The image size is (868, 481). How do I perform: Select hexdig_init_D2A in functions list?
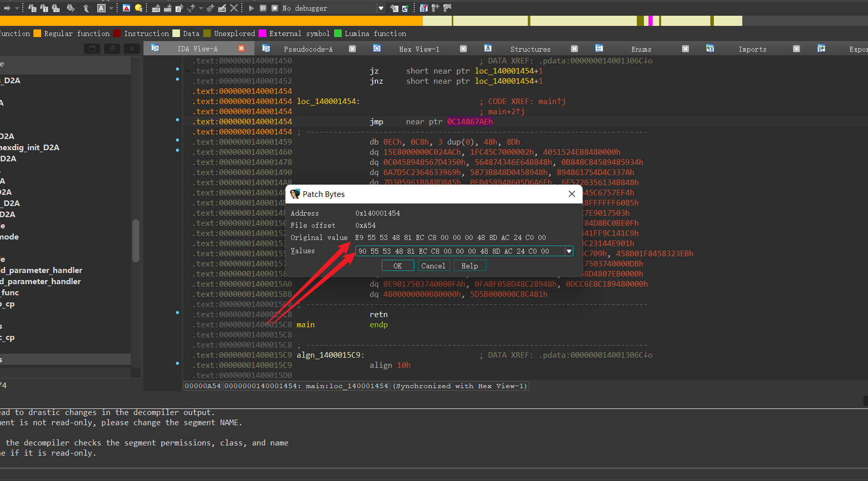tap(30, 147)
